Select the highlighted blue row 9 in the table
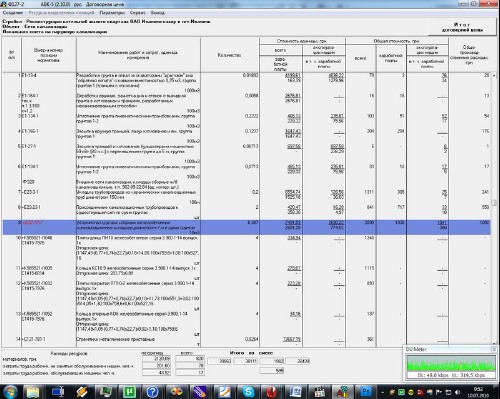Image resolution: width=500 pixels, height=399 pixels. [246, 227]
